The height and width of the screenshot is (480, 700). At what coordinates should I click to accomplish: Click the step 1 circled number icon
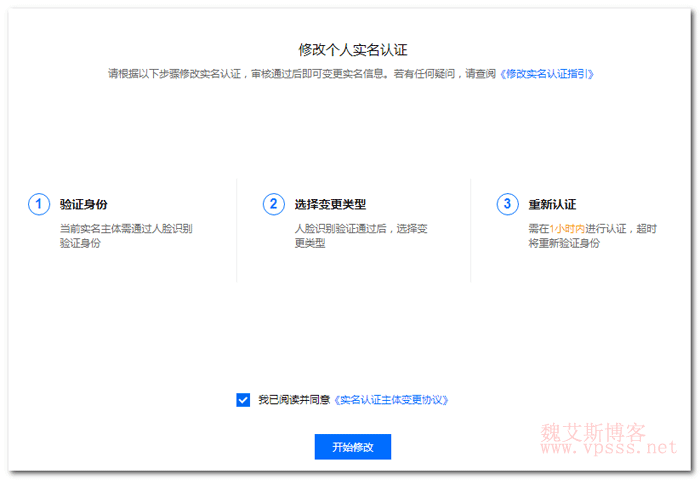tap(39, 204)
